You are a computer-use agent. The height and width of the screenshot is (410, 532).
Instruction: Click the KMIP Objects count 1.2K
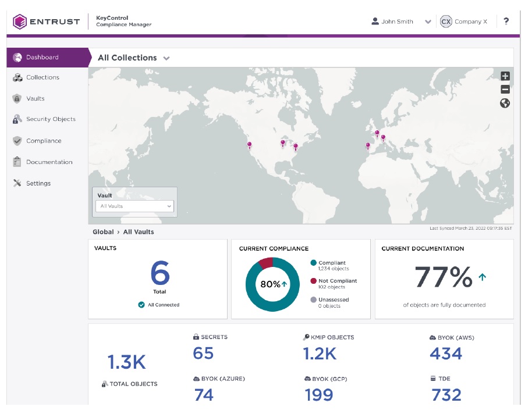click(x=320, y=354)
